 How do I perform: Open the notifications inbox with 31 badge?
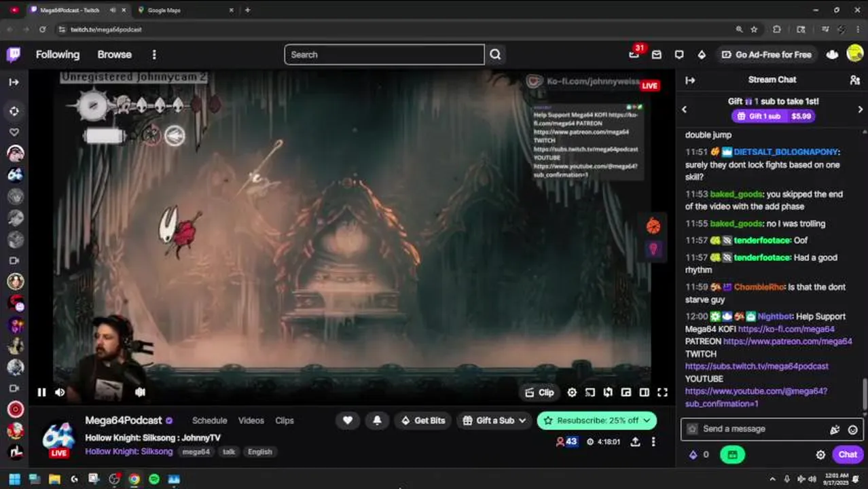pos(634,54)
